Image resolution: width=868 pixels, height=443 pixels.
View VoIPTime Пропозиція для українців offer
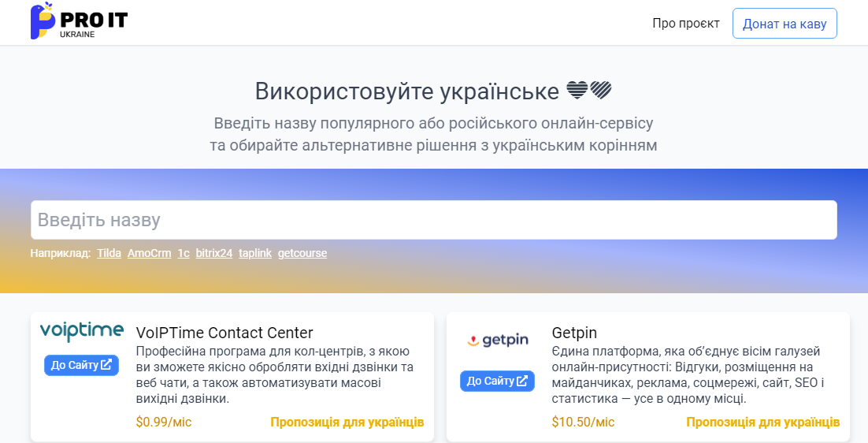click(347, 422)
